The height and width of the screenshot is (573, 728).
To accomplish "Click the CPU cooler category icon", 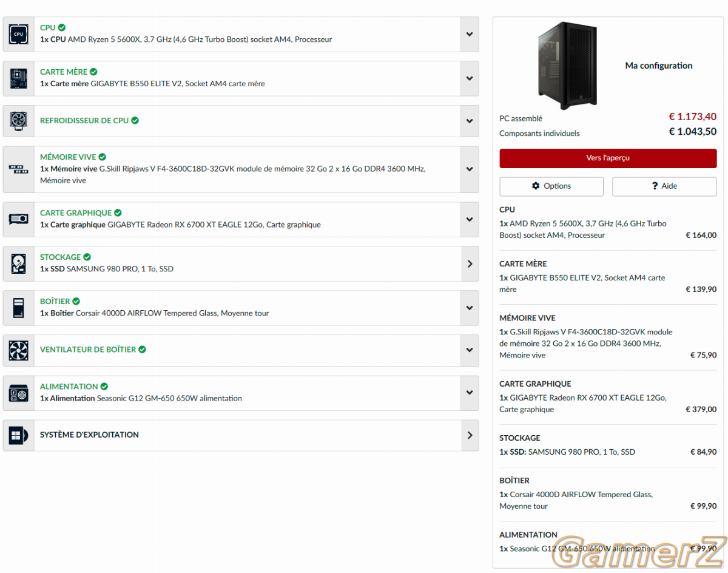I will click(18, 121).
